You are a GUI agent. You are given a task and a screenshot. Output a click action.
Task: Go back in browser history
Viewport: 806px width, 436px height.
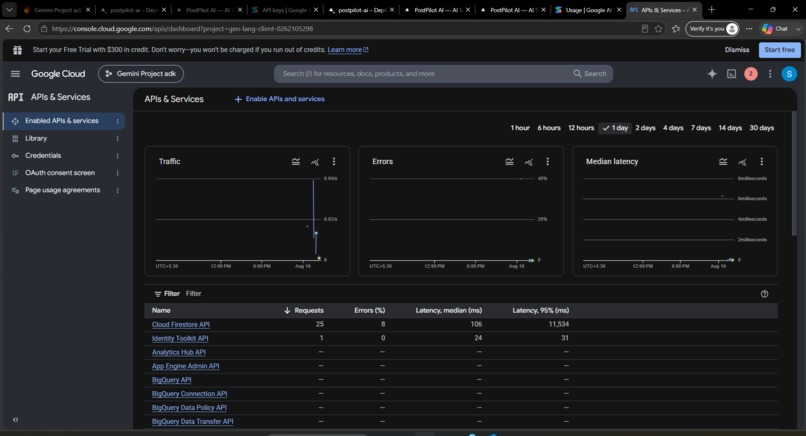9,29
